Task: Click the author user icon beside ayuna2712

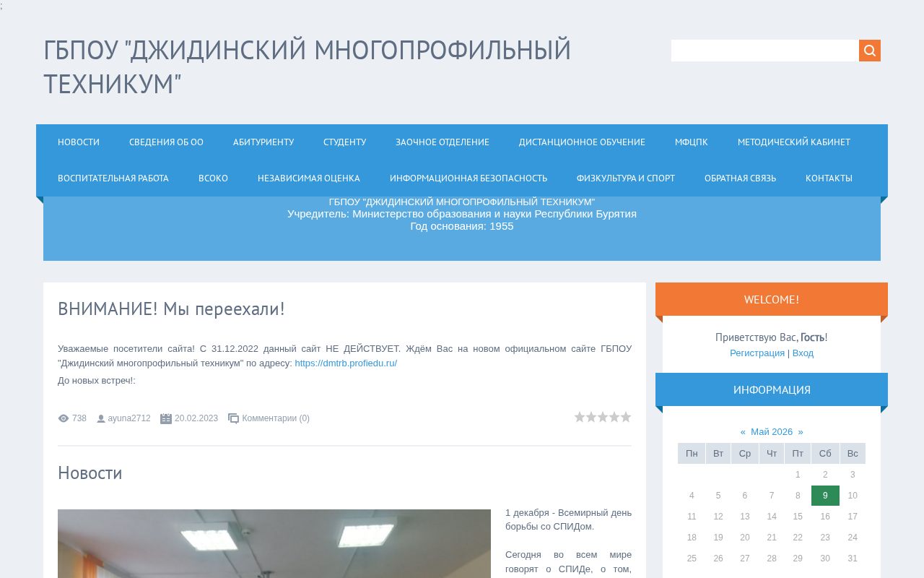Action: pos(101,418)
